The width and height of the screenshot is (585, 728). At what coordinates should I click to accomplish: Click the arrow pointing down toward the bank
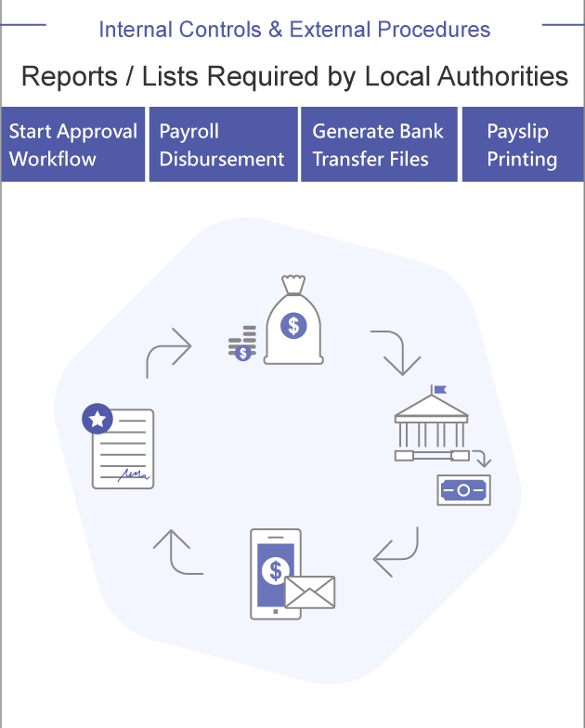point(396,351)
